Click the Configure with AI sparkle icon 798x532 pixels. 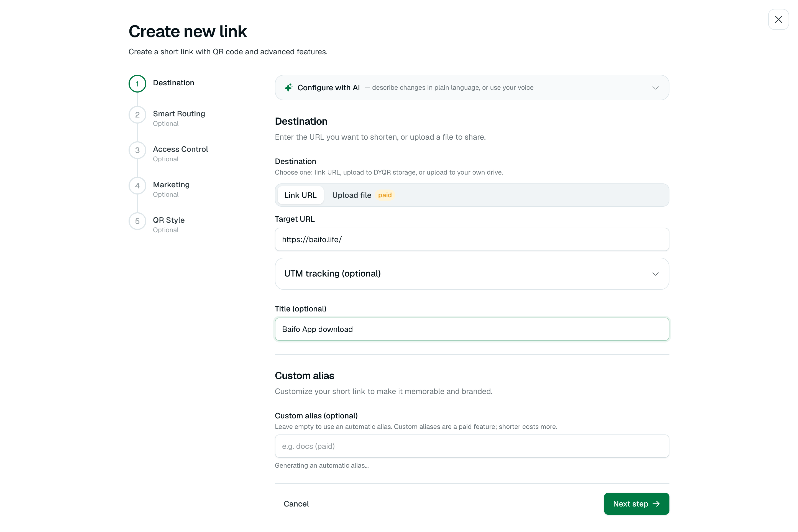coord(289,88)
